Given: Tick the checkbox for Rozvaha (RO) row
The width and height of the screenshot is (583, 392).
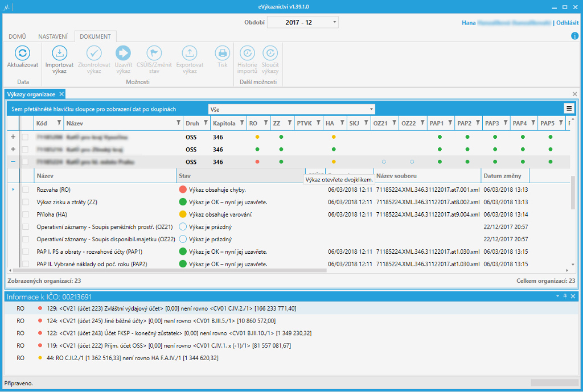Looking at the screenshot, I should point(25,189).
